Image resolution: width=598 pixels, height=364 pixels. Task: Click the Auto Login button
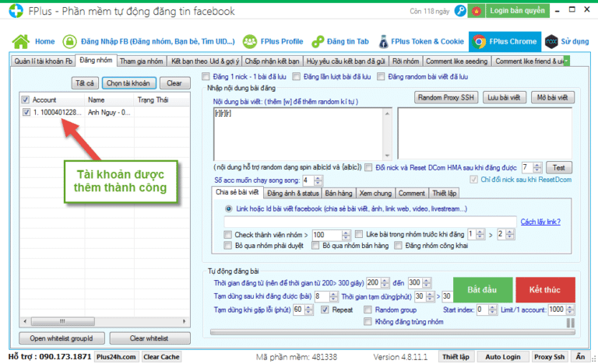[x=503, y=357]
